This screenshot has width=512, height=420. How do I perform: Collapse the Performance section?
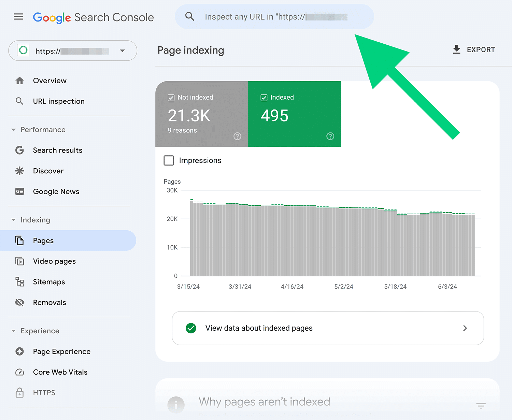click(x=13, y=130)
